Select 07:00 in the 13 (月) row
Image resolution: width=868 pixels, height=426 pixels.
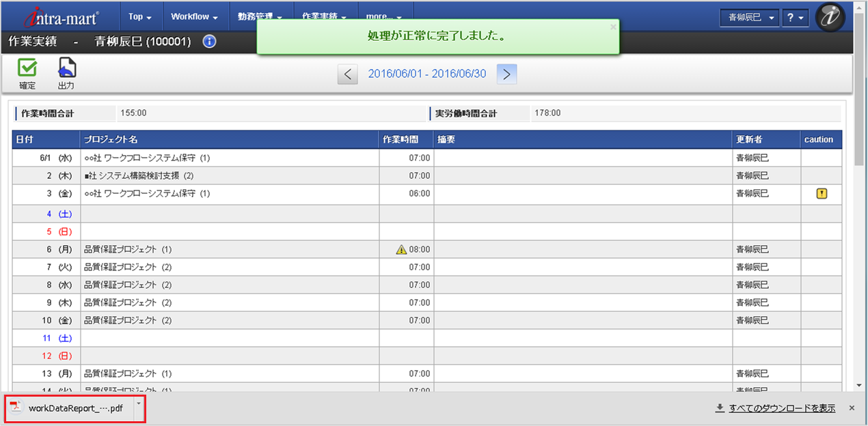[x=407, y=373]
